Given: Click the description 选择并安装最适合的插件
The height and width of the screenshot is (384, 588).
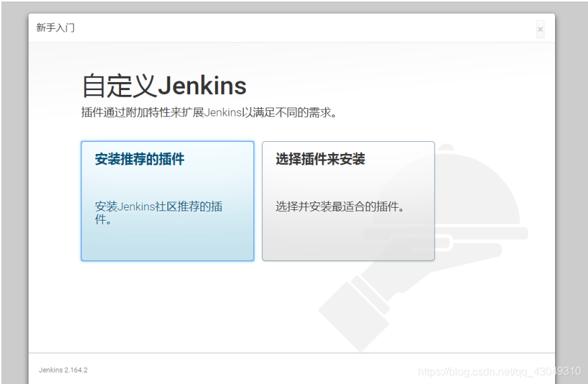Looking at the screenshot, I should point(340,206).
